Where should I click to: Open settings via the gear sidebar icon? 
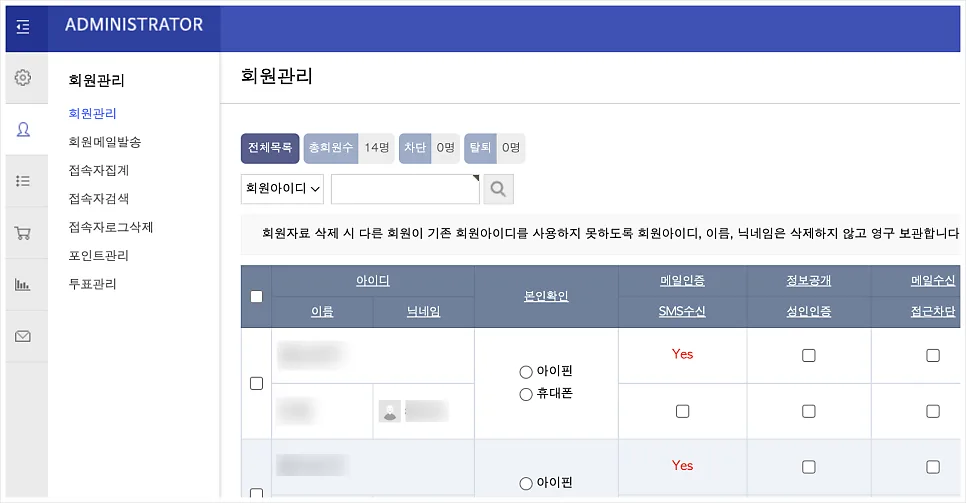coord(23,78)
